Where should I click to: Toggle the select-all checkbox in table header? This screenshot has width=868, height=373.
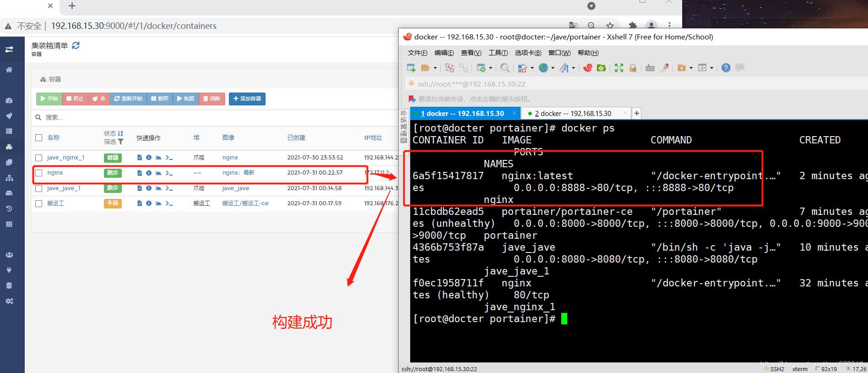pos(39,138)
